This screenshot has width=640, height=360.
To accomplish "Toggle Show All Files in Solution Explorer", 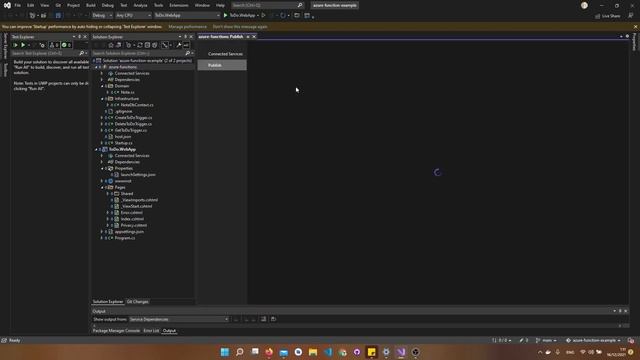I will coord(155,45).
